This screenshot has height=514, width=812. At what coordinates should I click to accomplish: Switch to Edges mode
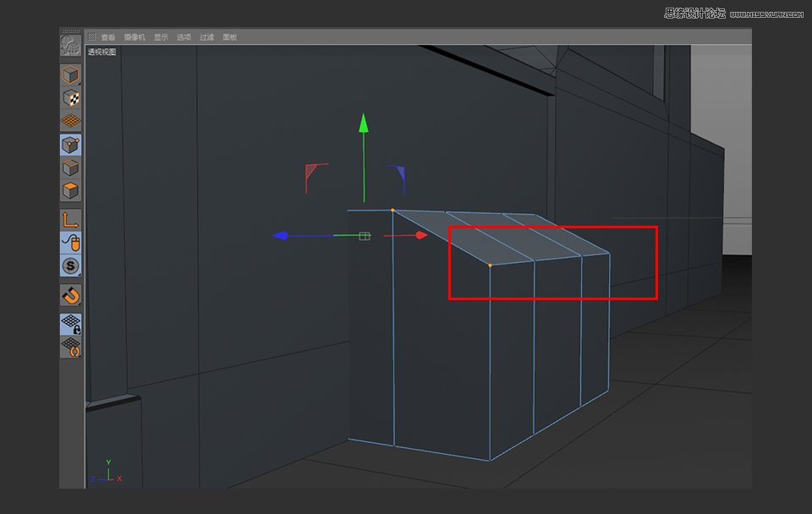pos(70,167)
